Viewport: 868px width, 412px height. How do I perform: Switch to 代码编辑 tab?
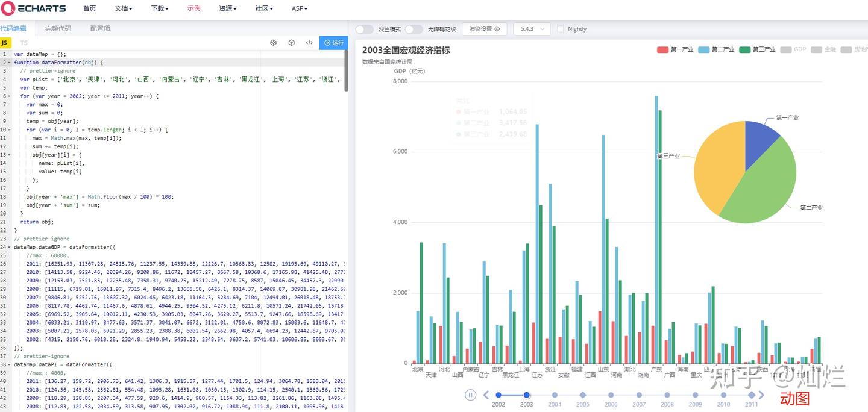[13, 28]
